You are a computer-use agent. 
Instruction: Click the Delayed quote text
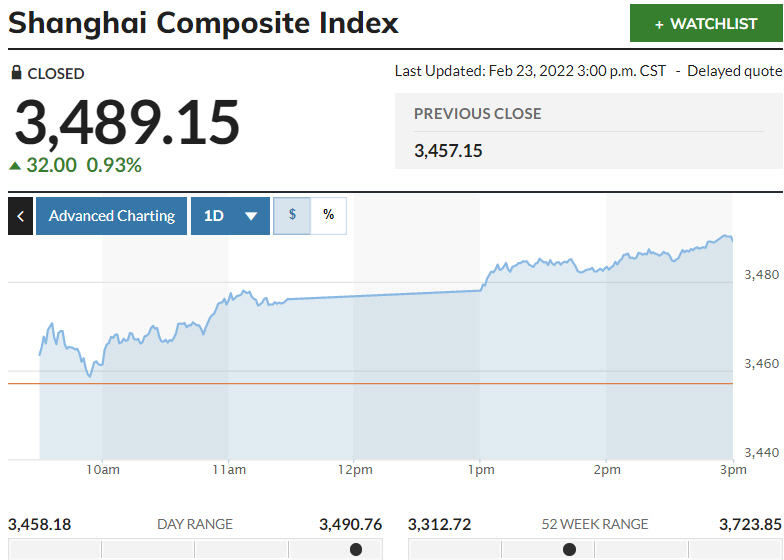click(735, 71)
